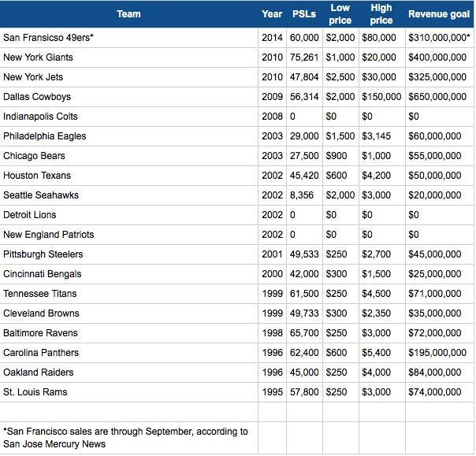
Task: Click the $25,000,000 revenue goal cell
Action: click(439, 274)
